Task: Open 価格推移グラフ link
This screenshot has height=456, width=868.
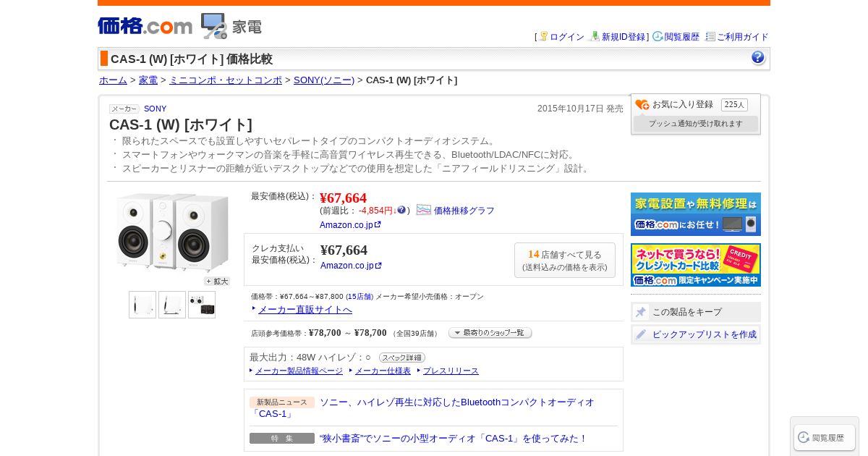Action: [464, 211]
